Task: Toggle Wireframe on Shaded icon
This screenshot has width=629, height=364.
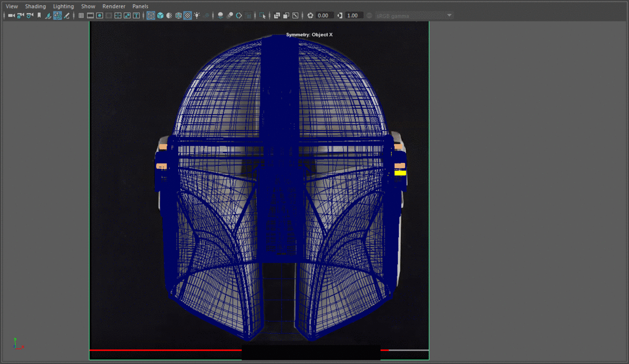Action: coord(178,16)
